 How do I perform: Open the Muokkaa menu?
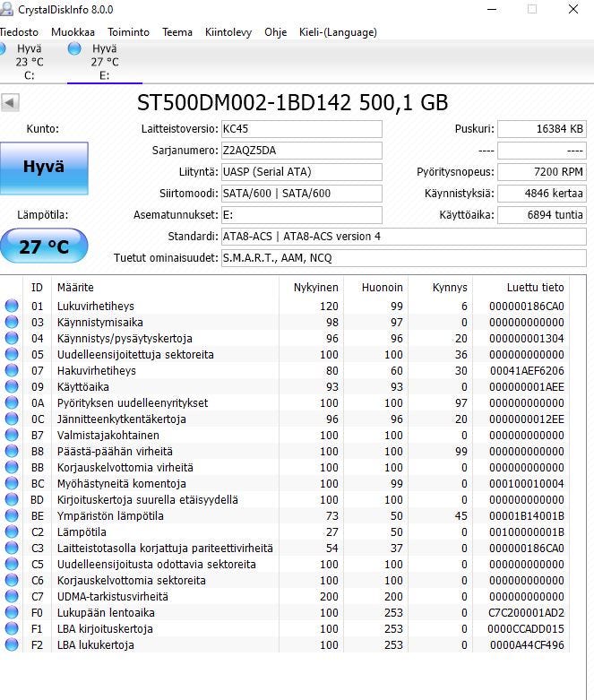click(x=73, y=32)
